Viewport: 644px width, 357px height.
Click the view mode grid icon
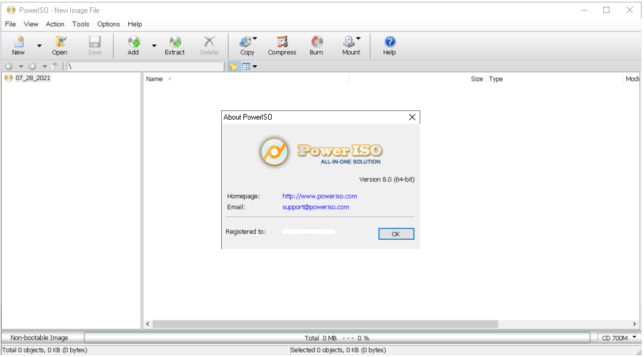246,67
